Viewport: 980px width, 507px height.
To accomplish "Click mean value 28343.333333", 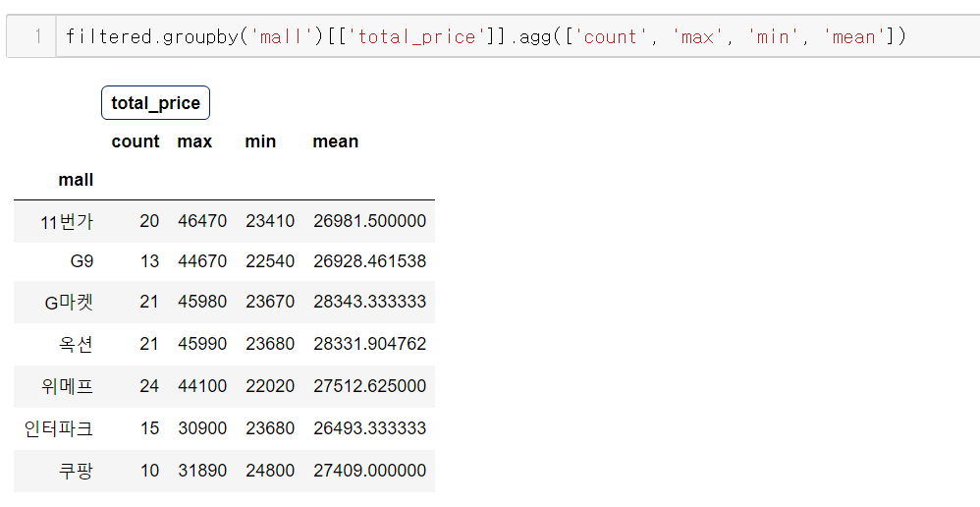I will click(x=370, y=302).
